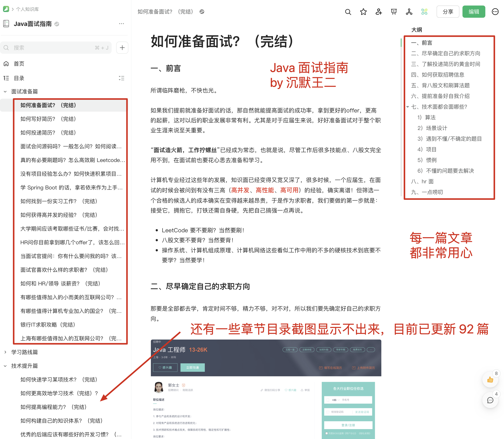Collapse the 面试准备篇 section
Viewport: 504px width, 439px height.
coord(5,91)
